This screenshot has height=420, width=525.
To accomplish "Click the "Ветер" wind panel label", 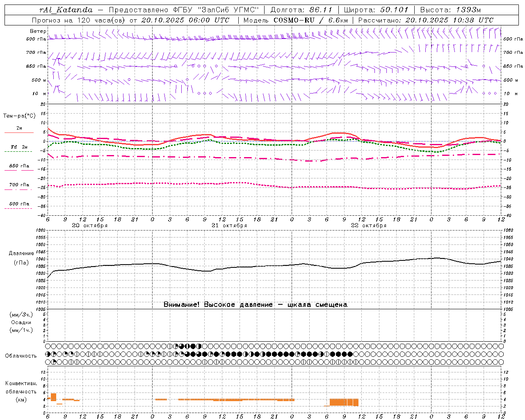I will pyautogui.click(x=38, y=31).
